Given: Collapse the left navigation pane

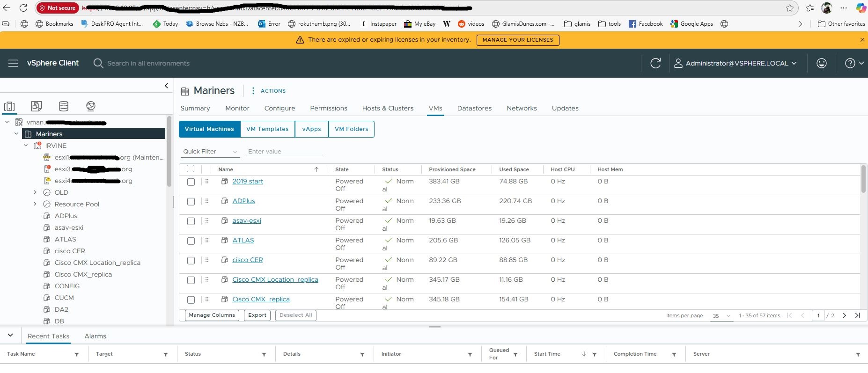Looking at the screenshot, I should [166, 86].
